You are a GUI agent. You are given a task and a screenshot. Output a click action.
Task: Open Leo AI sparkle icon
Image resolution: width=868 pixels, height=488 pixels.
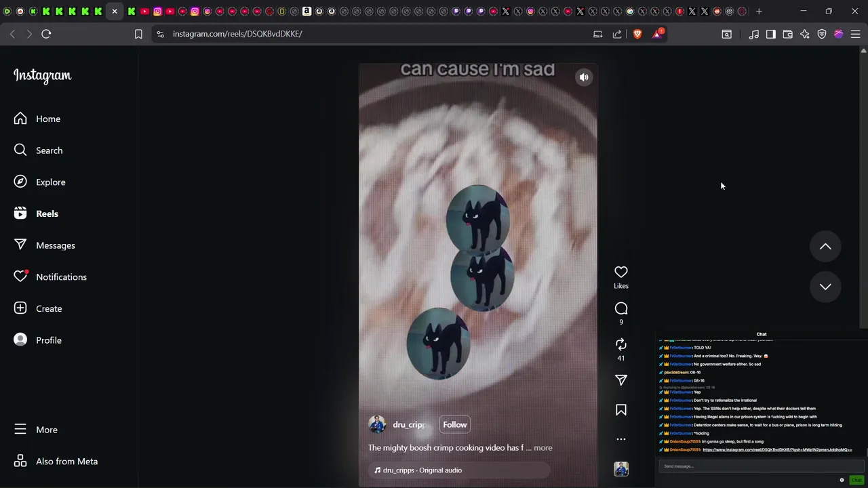tap(805, 34)
